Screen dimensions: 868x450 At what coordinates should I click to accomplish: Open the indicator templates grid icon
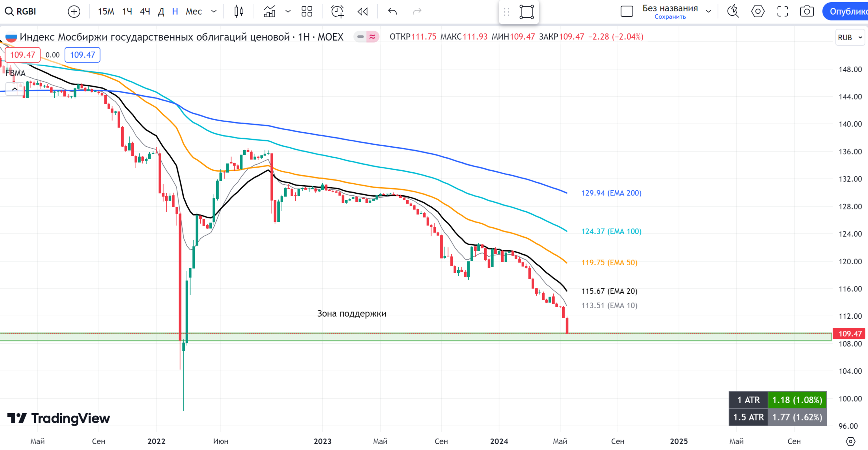307,11
